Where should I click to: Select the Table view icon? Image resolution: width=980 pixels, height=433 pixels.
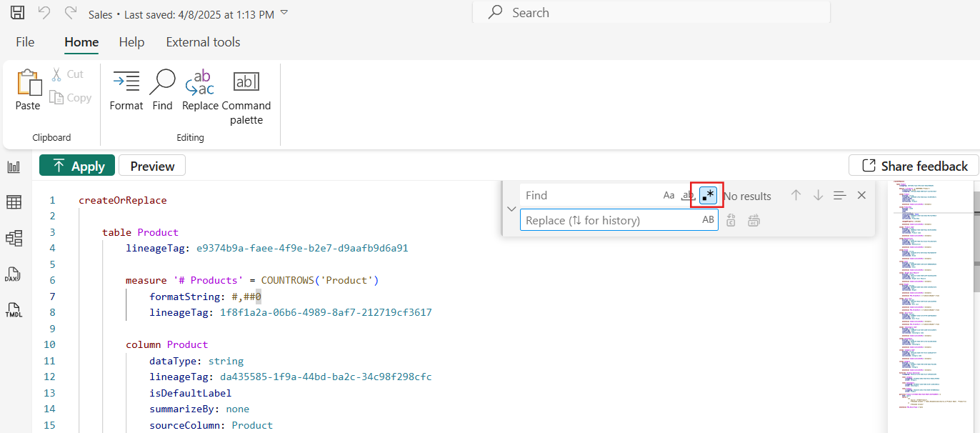pyautogui.click(x=14, y=201)
